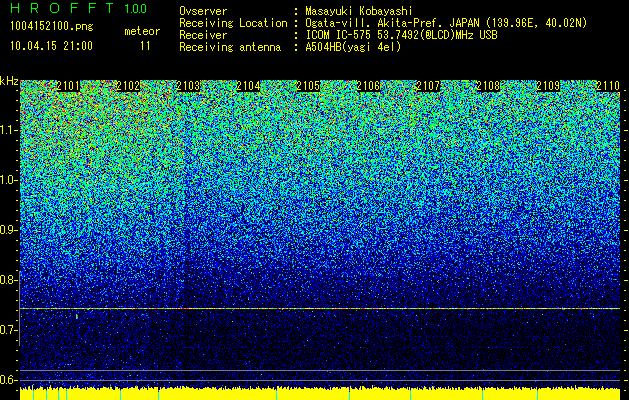Click the A504HB(yagi 4el) antenna text
The image size is (629, 400).
coord(353,47)
